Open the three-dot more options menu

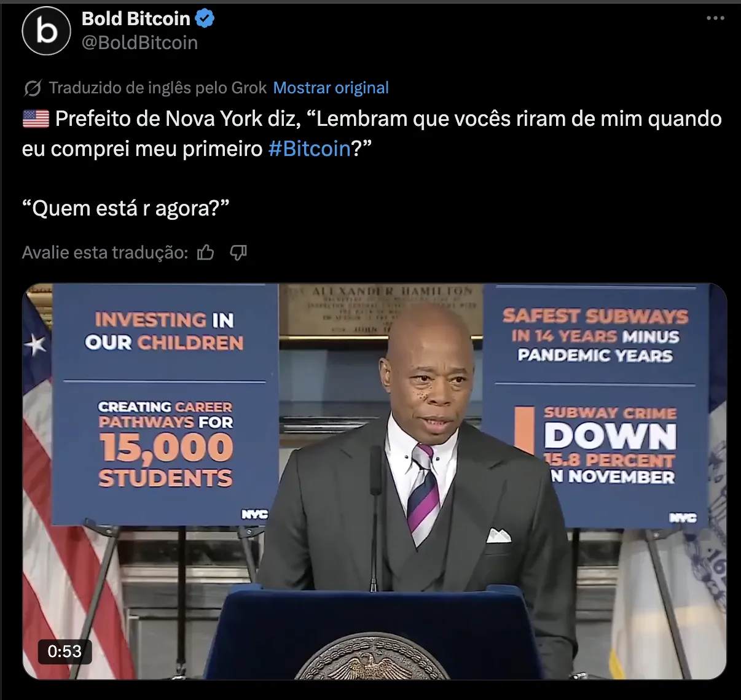(x=715, y=18)
